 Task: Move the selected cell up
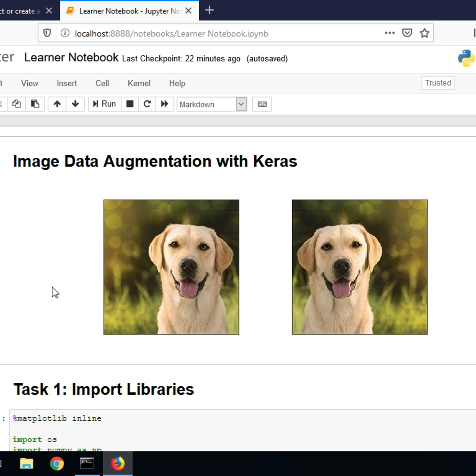pyautogui.click(x=57, y=104)
